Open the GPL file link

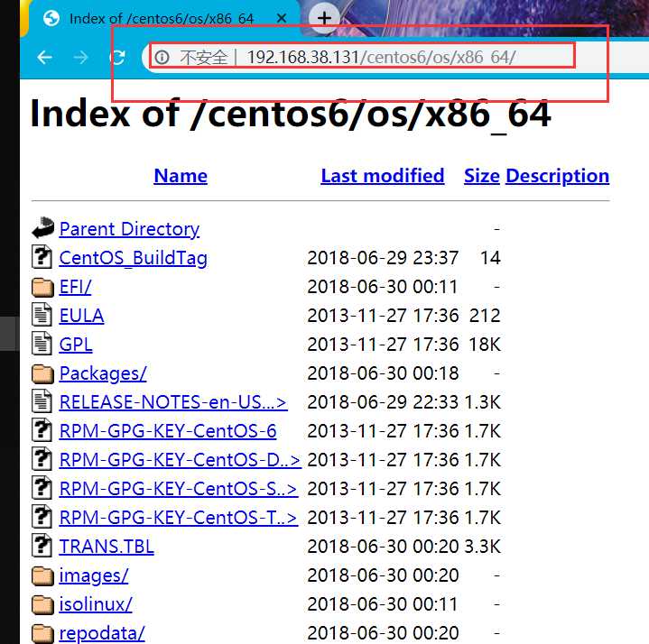(75, 345)
